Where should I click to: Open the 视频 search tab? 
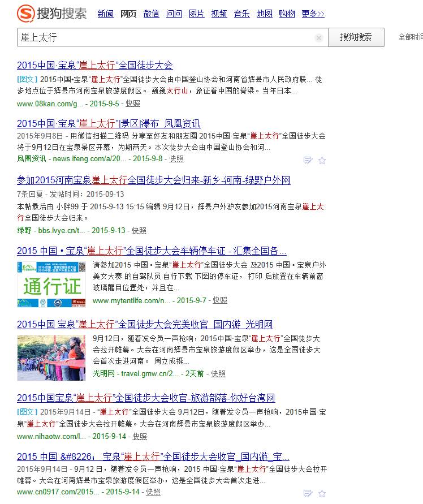[x=219, y=14]
